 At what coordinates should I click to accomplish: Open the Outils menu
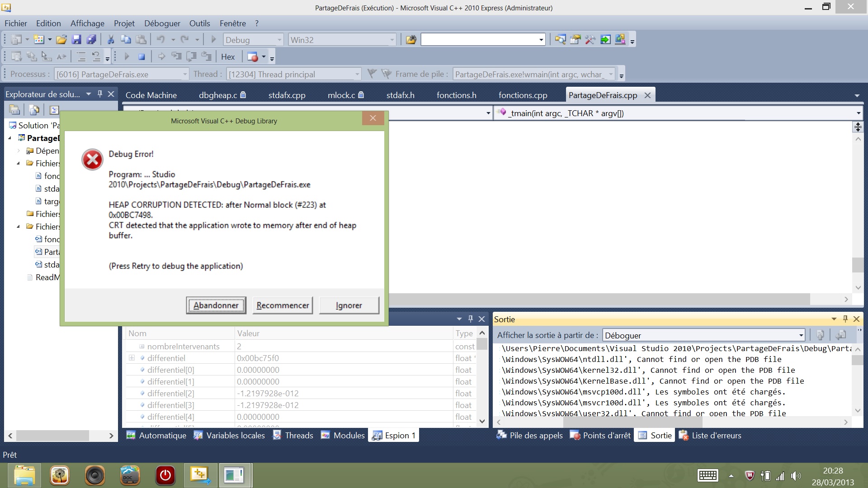(199, 23)
